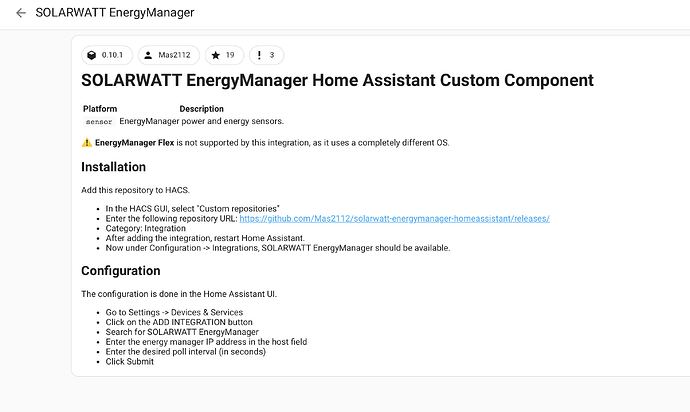Viewport: 690px width, 412px height.
Task: Click the "Click Submit" list item
Action: (x=129, y=361)
